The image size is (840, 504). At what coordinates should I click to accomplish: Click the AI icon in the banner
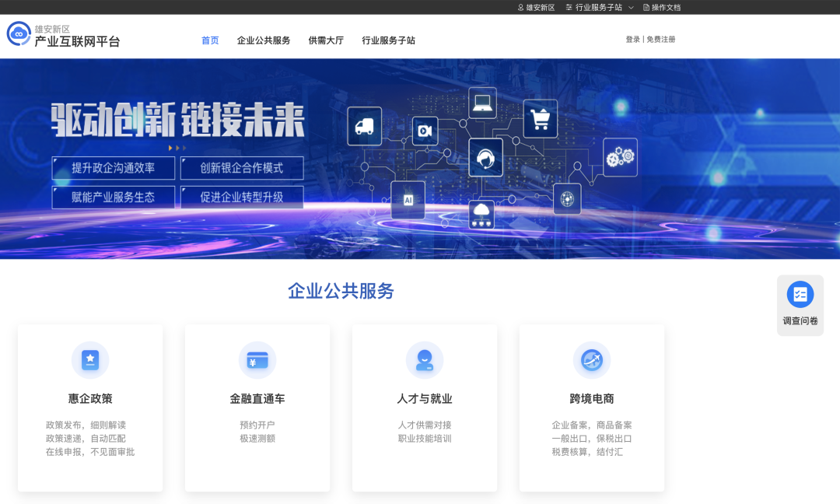[408, 200]
